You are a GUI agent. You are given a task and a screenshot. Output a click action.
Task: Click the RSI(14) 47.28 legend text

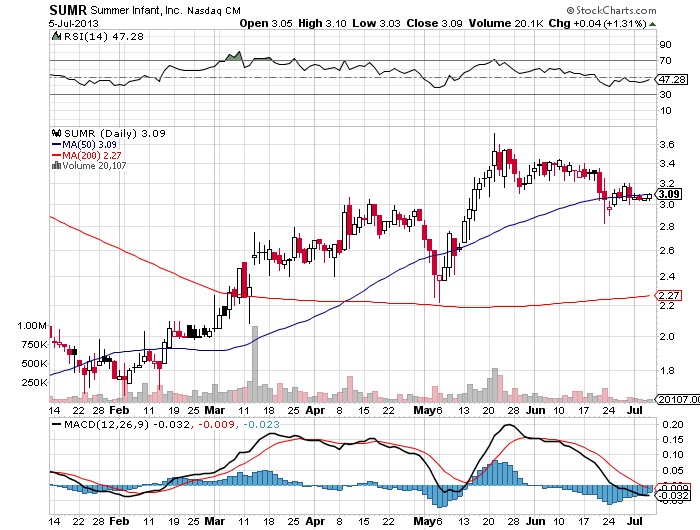click(104, 37)
